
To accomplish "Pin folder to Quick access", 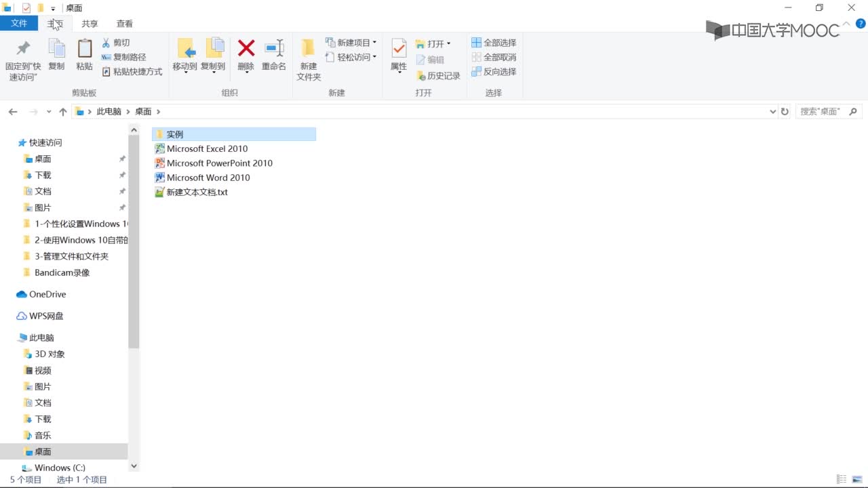I will click(x=23, y=59).
